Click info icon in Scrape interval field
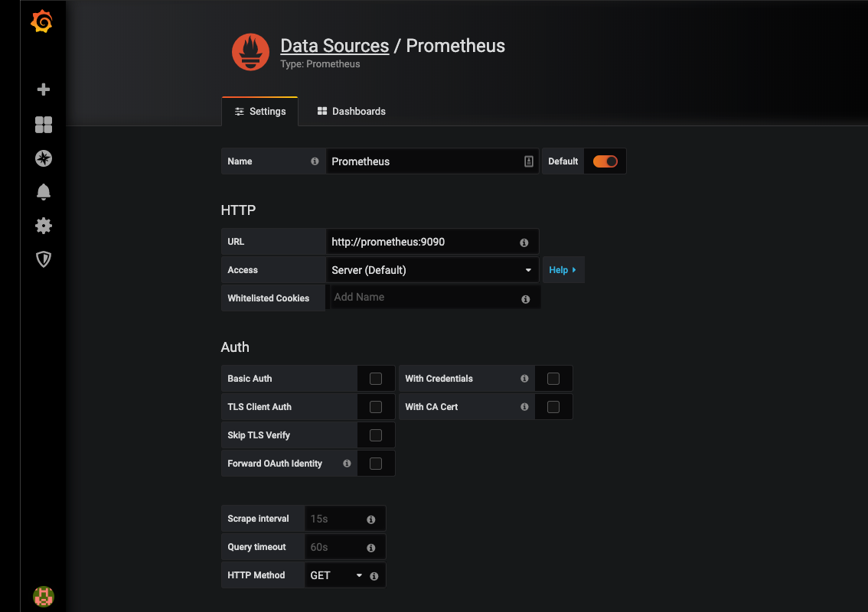 371,519
